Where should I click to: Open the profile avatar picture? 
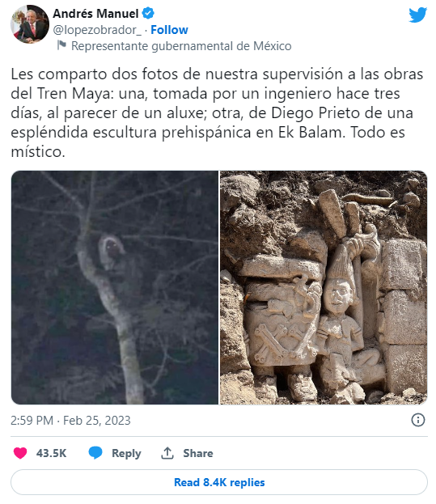[30, 24]
